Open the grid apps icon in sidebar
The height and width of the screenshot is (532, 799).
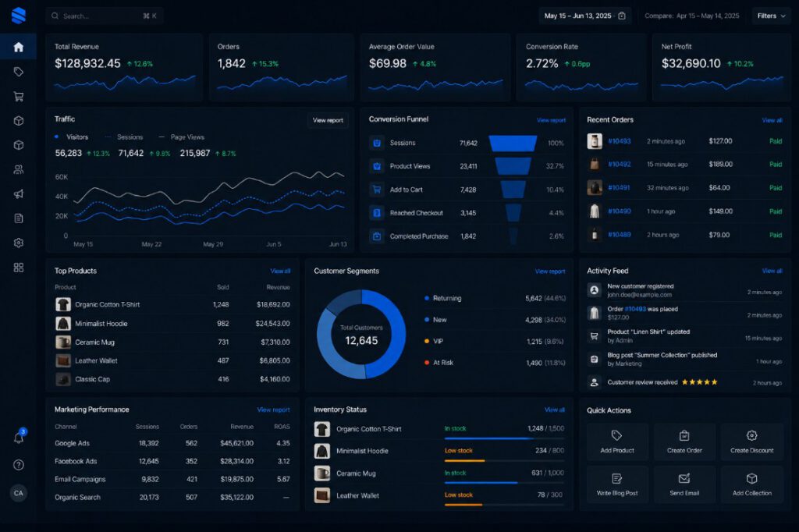[19, 268]
